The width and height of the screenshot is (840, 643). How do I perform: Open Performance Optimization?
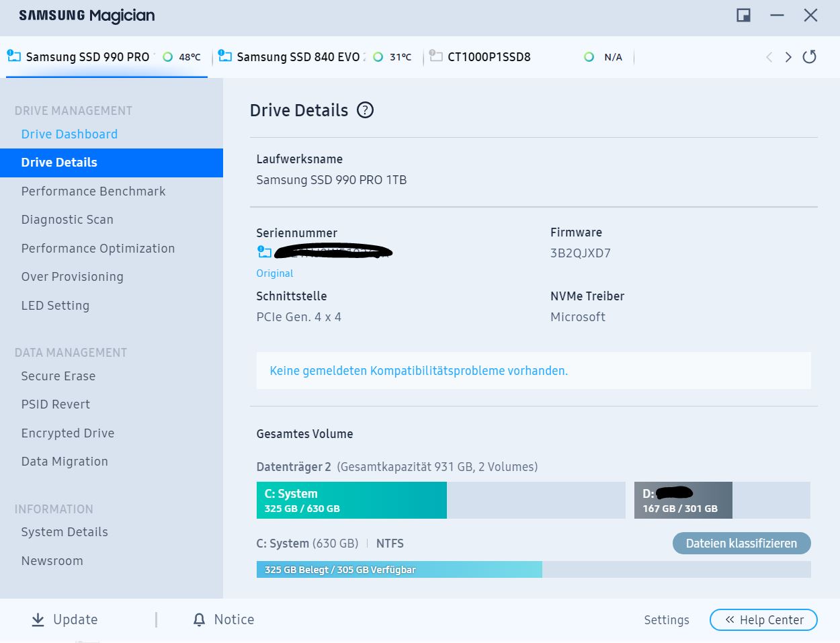pyautogui.click(x=98, y=248)
